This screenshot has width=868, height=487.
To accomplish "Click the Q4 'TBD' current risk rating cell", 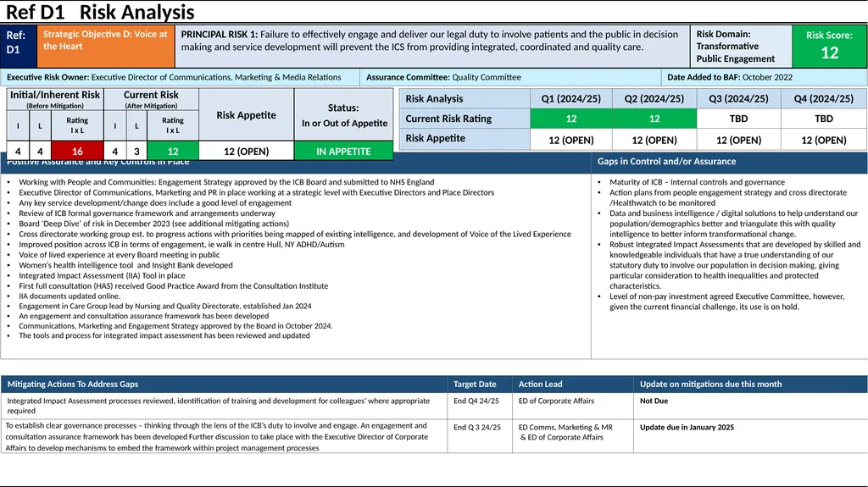I will [x=824, y=119].
